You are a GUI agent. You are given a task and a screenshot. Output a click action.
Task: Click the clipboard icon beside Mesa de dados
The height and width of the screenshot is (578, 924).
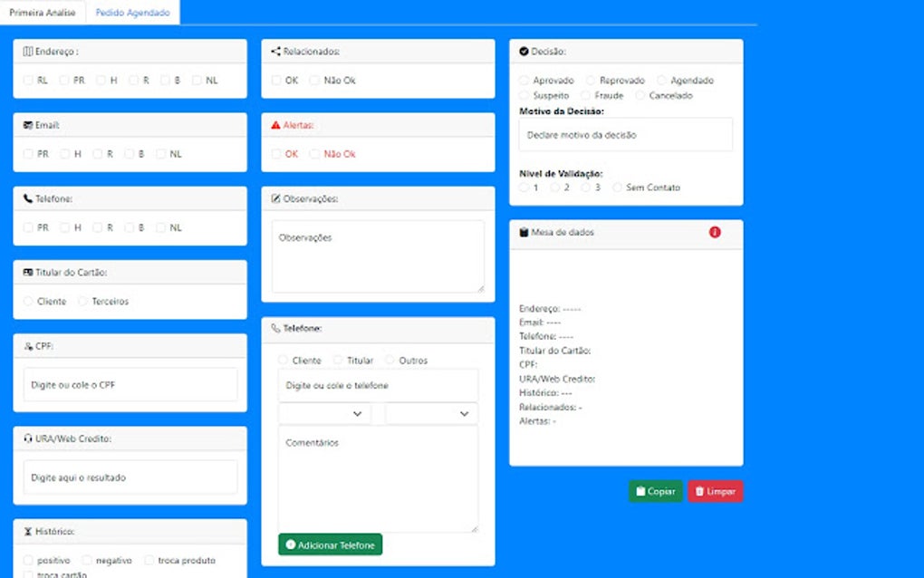coord(524,232)
